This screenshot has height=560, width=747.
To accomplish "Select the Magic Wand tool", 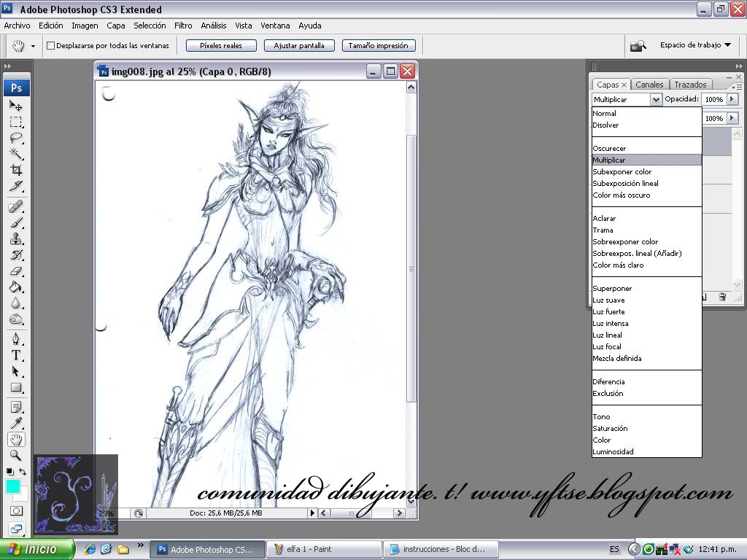I will [x=16, y=154].
